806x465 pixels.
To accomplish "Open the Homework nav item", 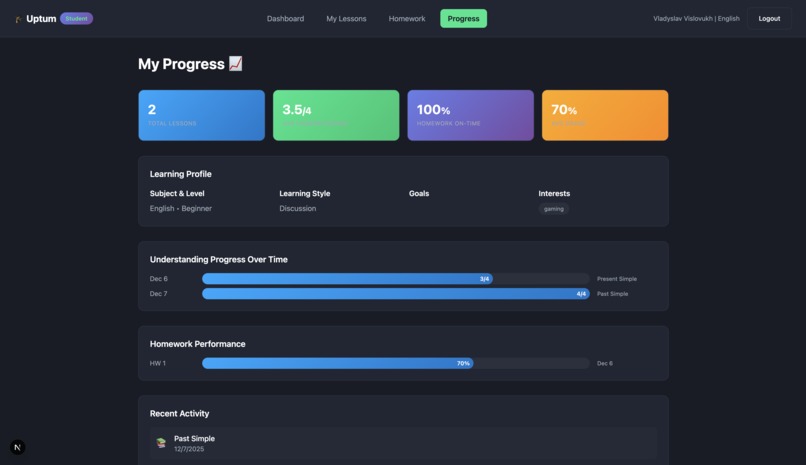I will coord(407,18).
